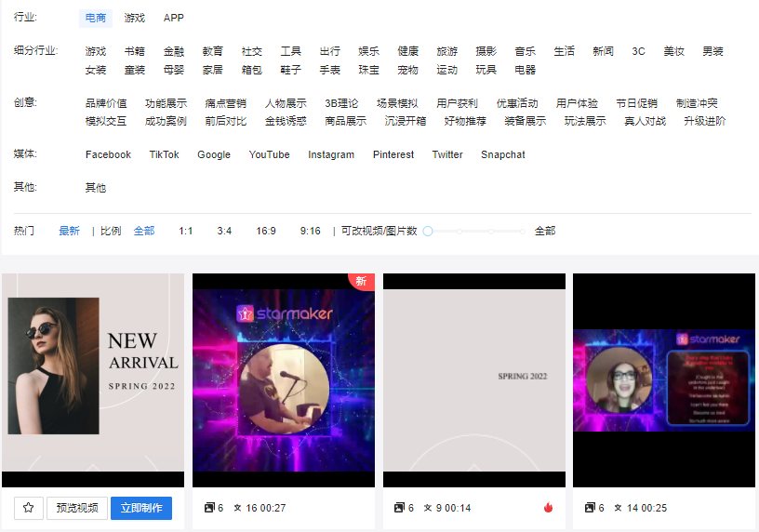Choose 金融 sub-industry

174,51
